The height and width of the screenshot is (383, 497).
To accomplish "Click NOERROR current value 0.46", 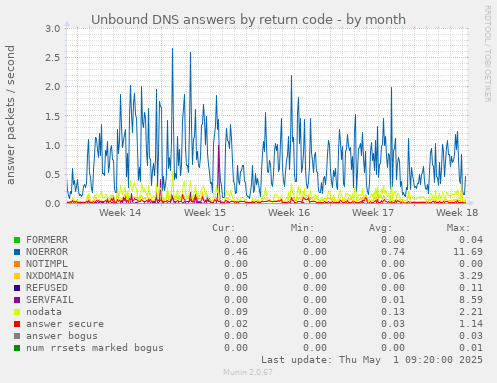I will pos(236,252).
